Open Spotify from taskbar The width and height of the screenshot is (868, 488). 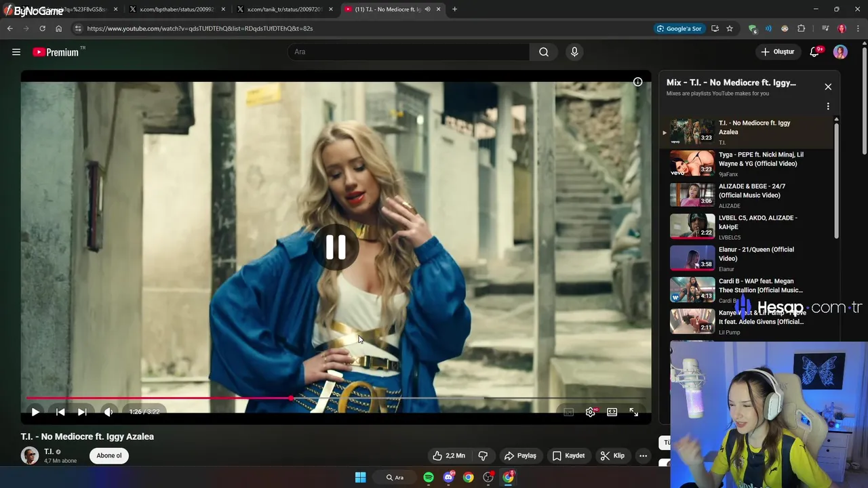click(x=429, y=477)
